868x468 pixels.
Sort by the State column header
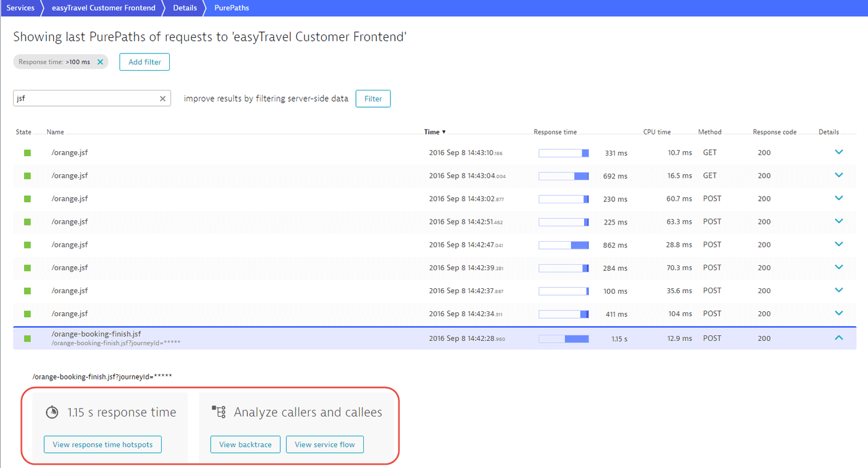tap(24, 132)
